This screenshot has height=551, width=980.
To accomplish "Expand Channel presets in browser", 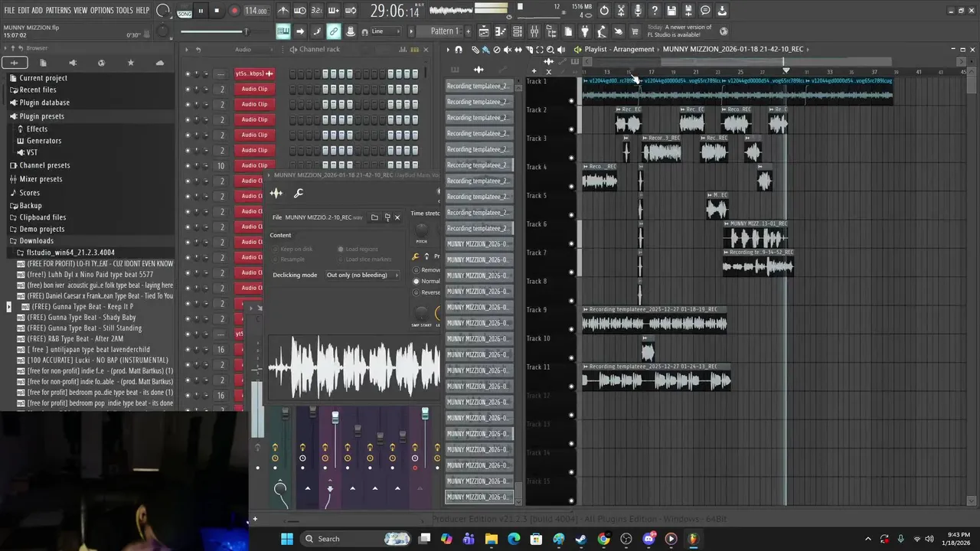I will coord(44,165).
